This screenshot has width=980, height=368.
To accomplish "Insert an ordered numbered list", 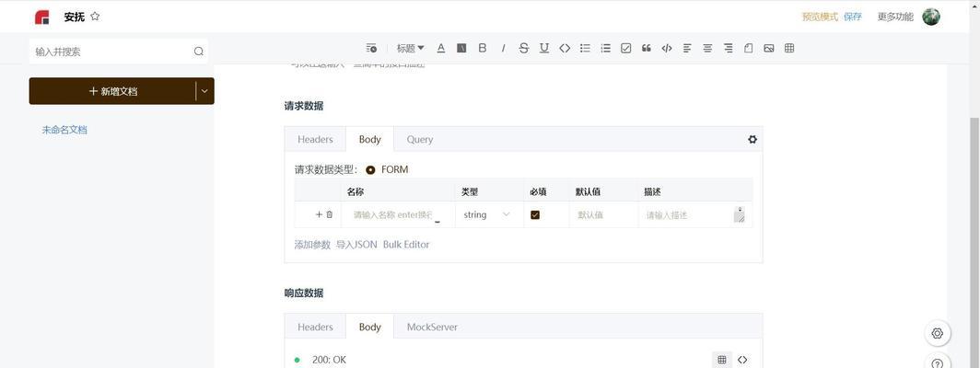I will [x=606, y=48].
